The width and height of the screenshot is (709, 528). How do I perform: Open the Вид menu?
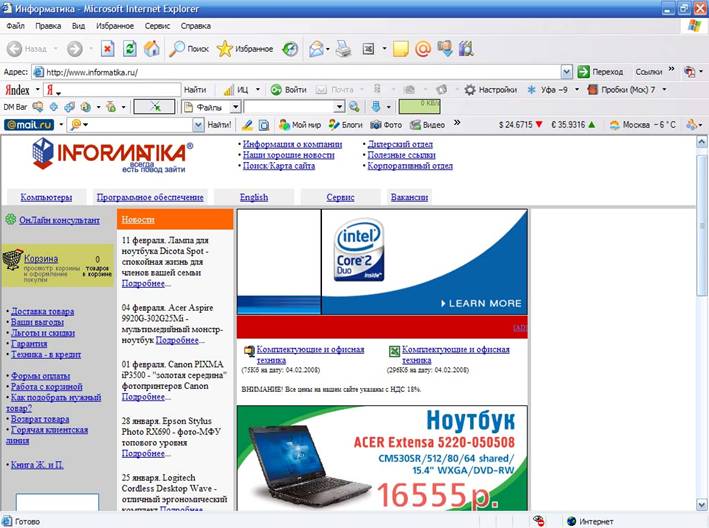click(x=78, y=26)
